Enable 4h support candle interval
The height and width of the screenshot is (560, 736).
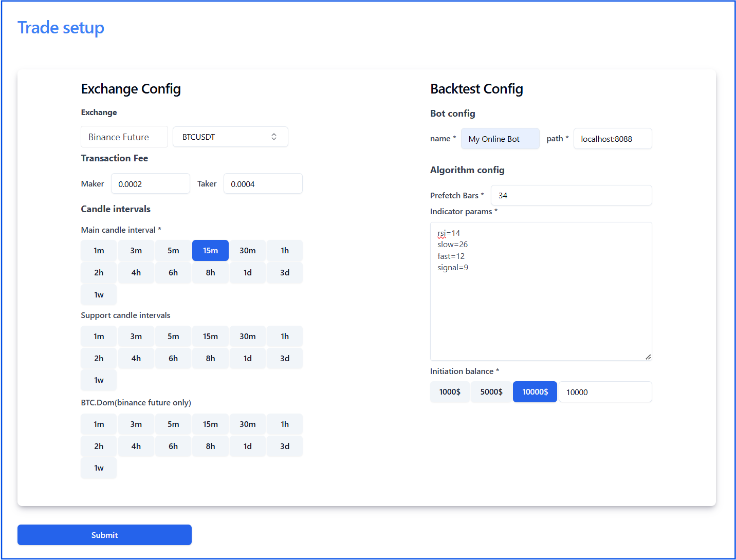136,359
